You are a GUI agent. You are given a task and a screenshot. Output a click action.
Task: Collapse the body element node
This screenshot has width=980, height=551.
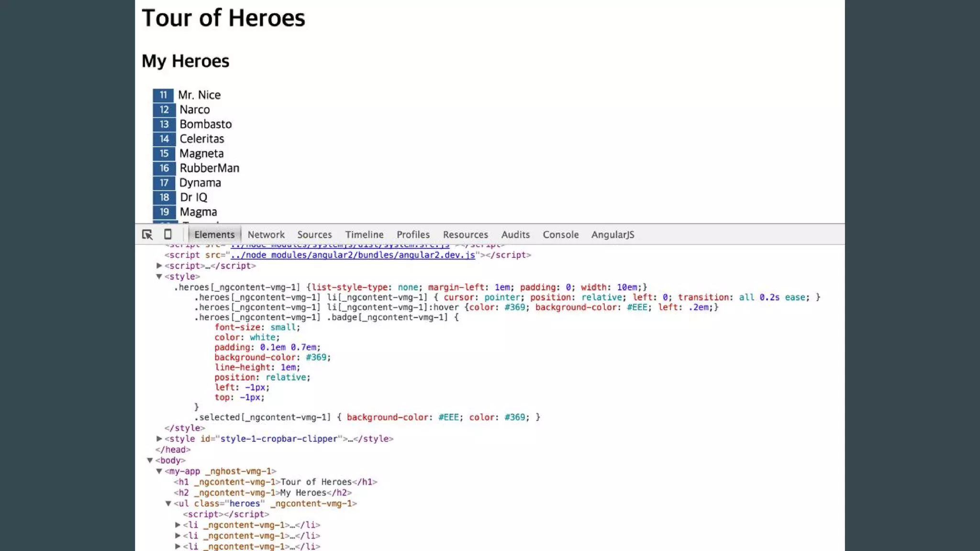(150, 461)
